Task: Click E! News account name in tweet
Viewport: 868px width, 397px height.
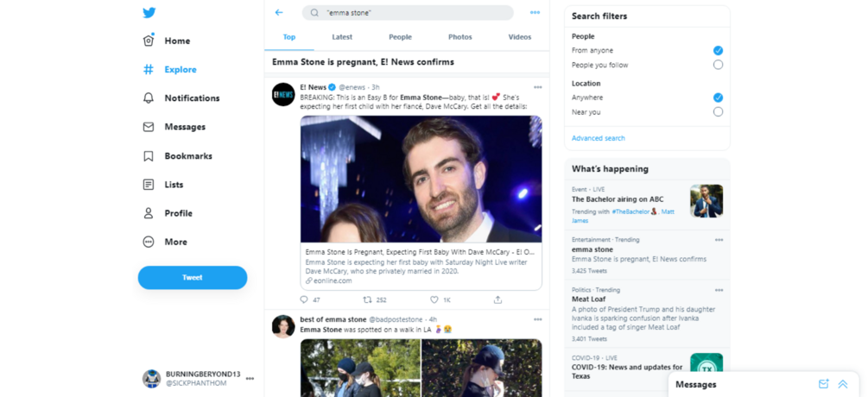Action: 314,87
